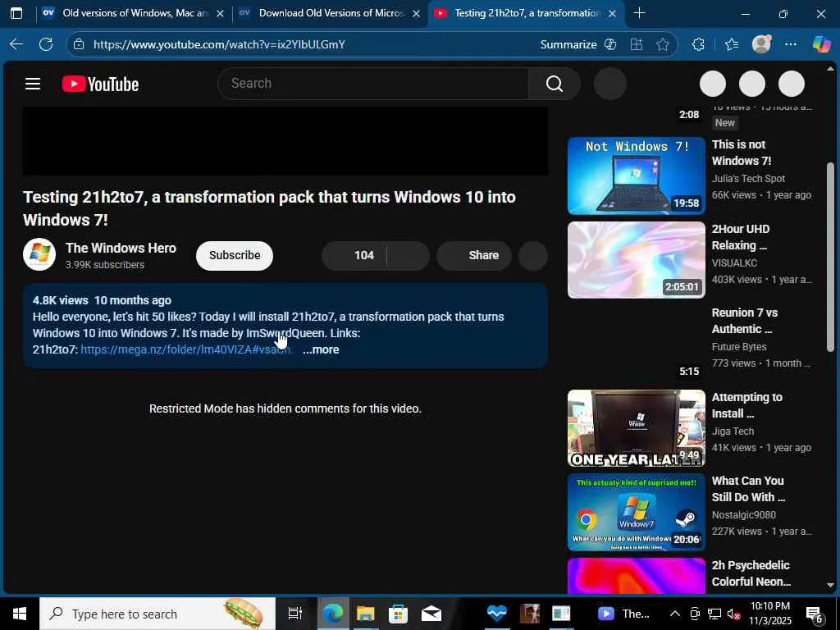840x630 pixels.
Task: Click the Windows taskbar search box
Action: tap(157, 614)
